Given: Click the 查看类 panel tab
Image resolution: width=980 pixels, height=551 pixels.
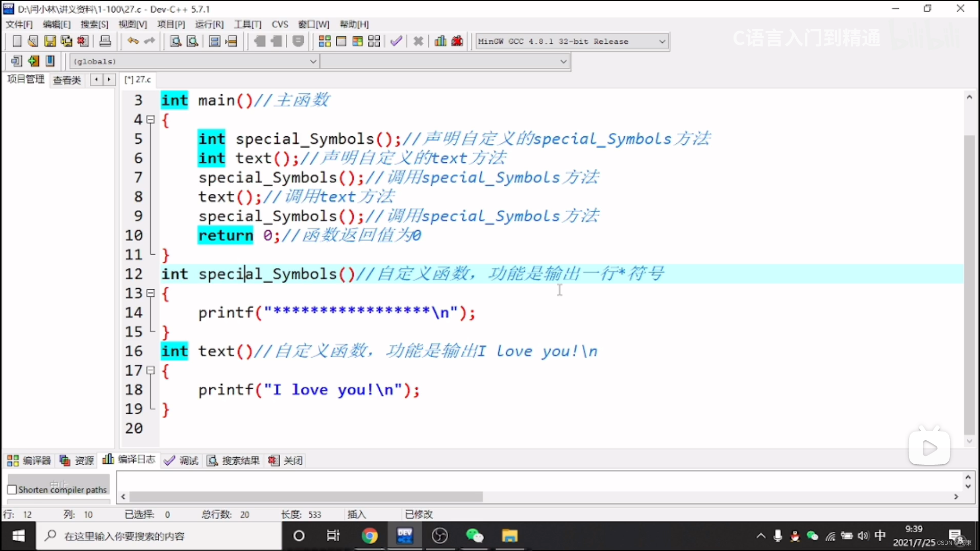Looking at the screenshot, I should (x=67, y=80).
